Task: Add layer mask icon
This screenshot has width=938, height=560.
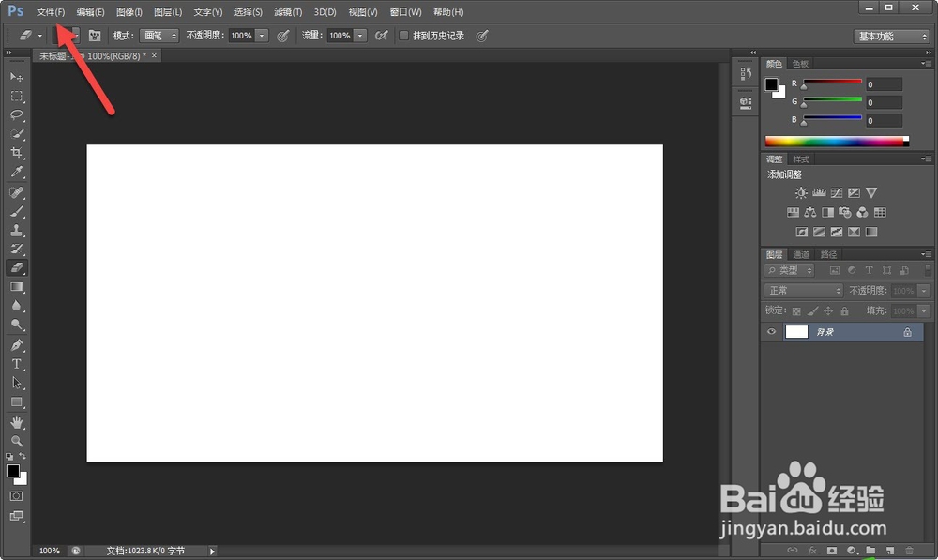Action: (x=831, y=551)
